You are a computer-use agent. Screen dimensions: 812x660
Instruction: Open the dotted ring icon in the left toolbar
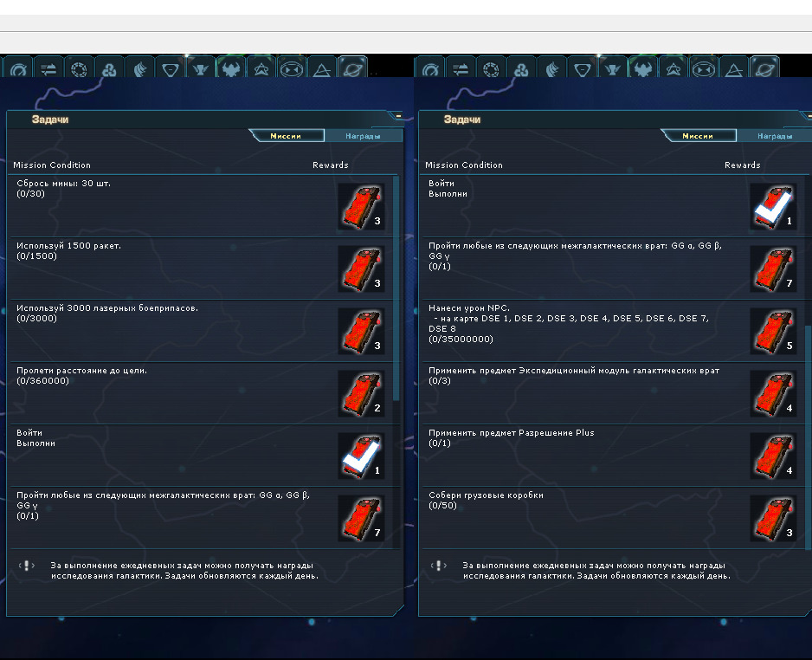point(79,68)
